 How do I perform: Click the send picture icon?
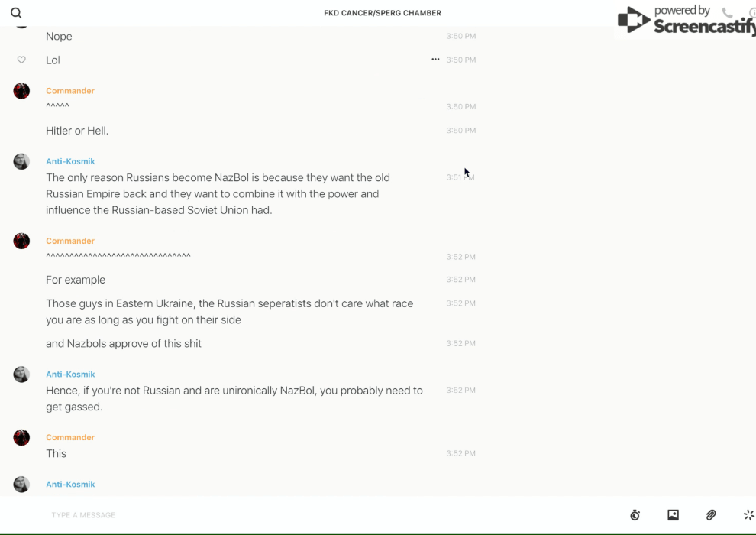673,515
